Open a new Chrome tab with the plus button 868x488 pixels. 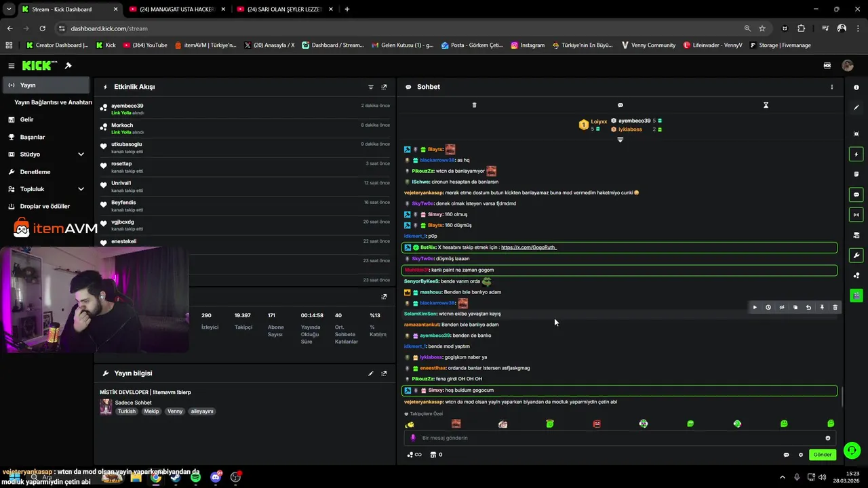coord(347,9)
